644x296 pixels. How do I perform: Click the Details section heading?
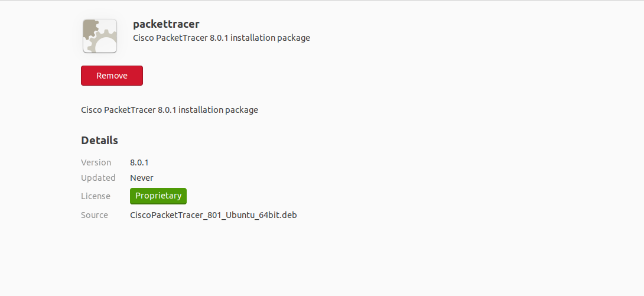pos(99,141)
